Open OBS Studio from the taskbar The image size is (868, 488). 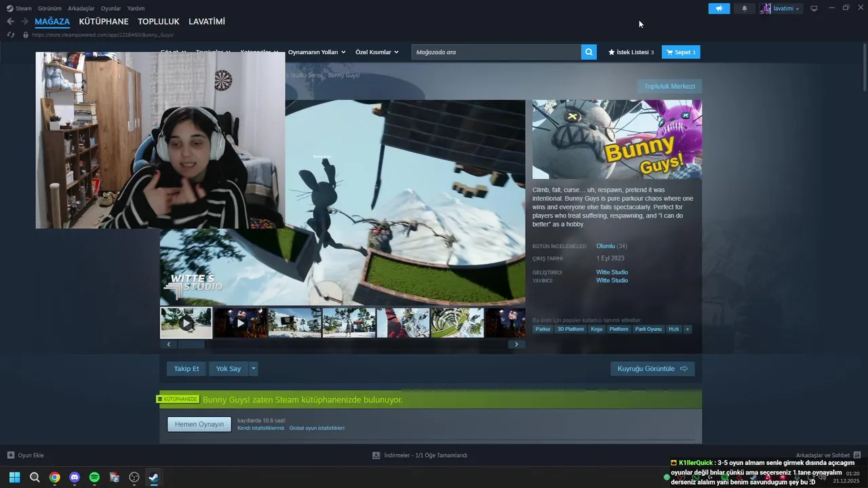click(x=134, y=477)
